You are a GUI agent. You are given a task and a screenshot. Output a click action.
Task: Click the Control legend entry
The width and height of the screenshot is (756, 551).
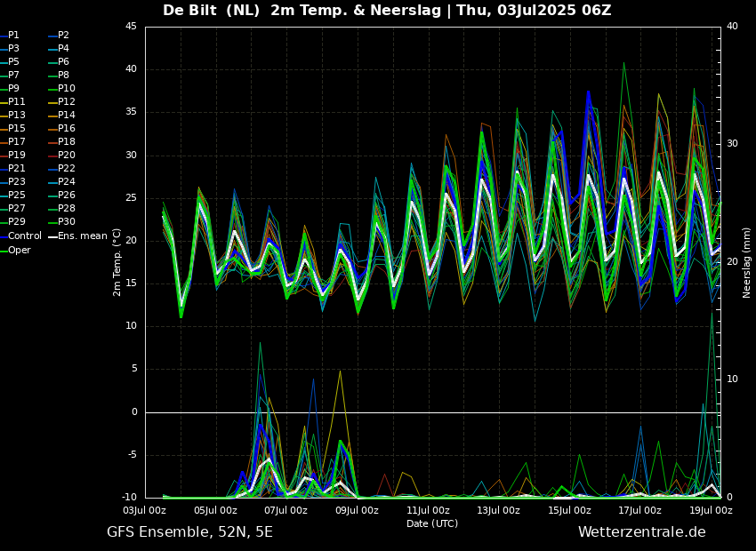25,236
